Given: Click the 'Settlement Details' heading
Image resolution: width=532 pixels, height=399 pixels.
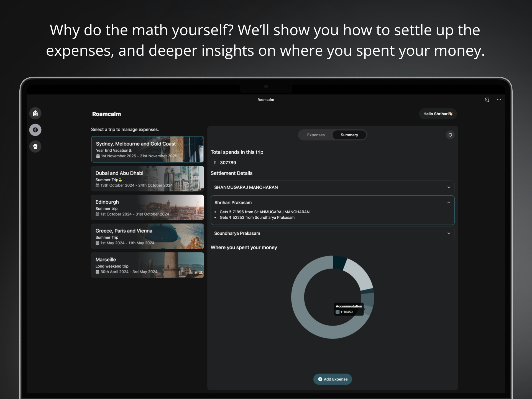Looking at the screenshot, I should 232,173.
